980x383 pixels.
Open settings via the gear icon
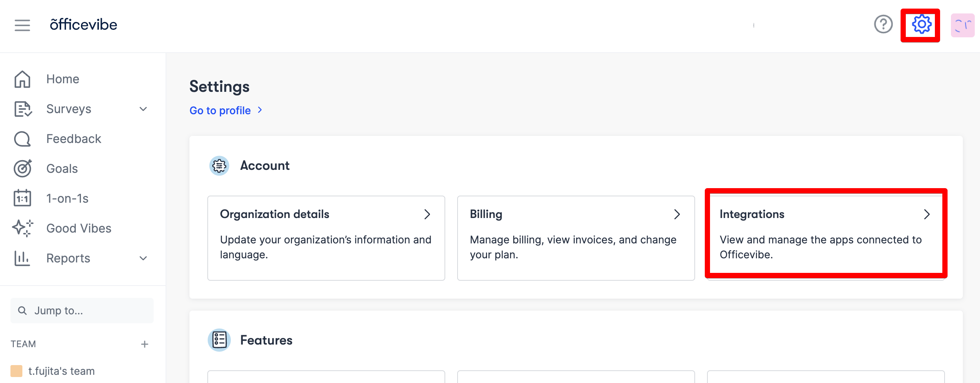tap(921, 25)
